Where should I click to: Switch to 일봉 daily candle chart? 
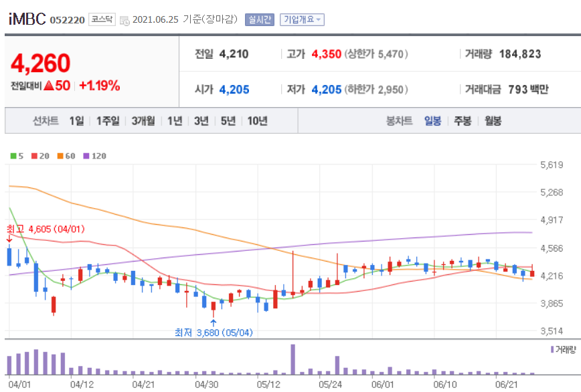tap(433, 120)
